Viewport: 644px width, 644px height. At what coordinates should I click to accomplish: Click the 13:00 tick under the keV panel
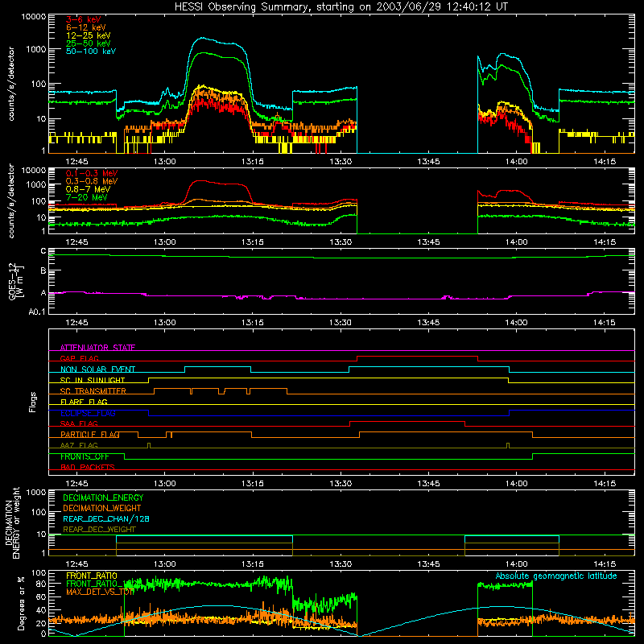coord(165,162)
